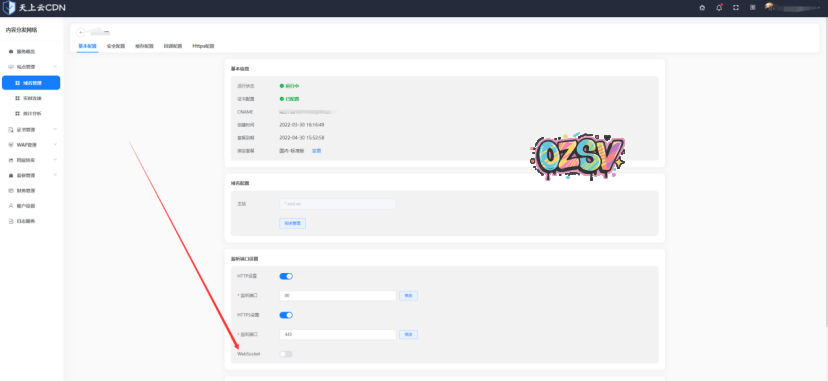Screen dimensions: 828x381
Task: Click the round back arrow button
Action: click(x=81, y=33)
